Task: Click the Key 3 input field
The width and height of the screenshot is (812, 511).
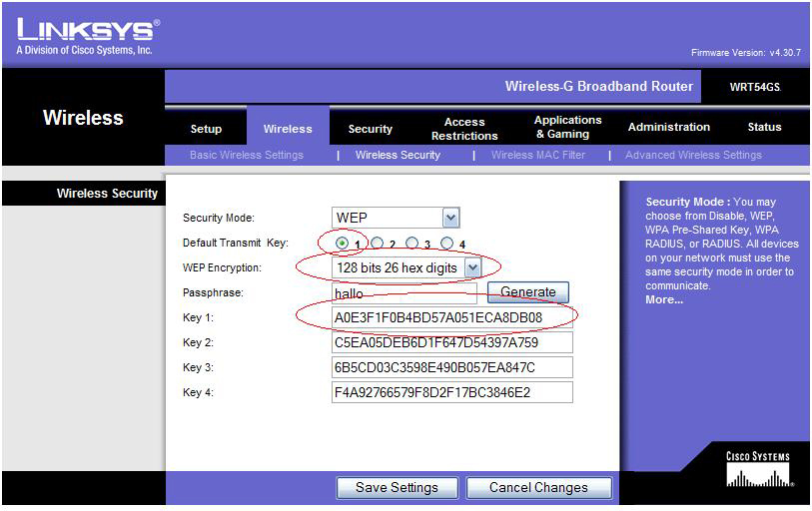Action: pos(452,367)
